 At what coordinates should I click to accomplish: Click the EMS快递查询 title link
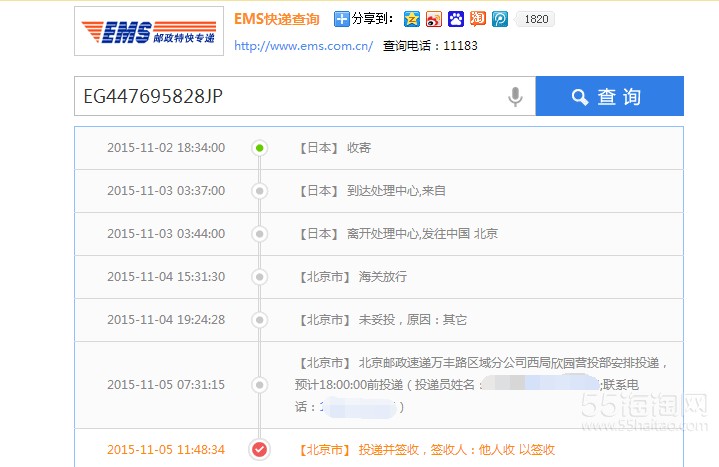[x=277, y=19]
